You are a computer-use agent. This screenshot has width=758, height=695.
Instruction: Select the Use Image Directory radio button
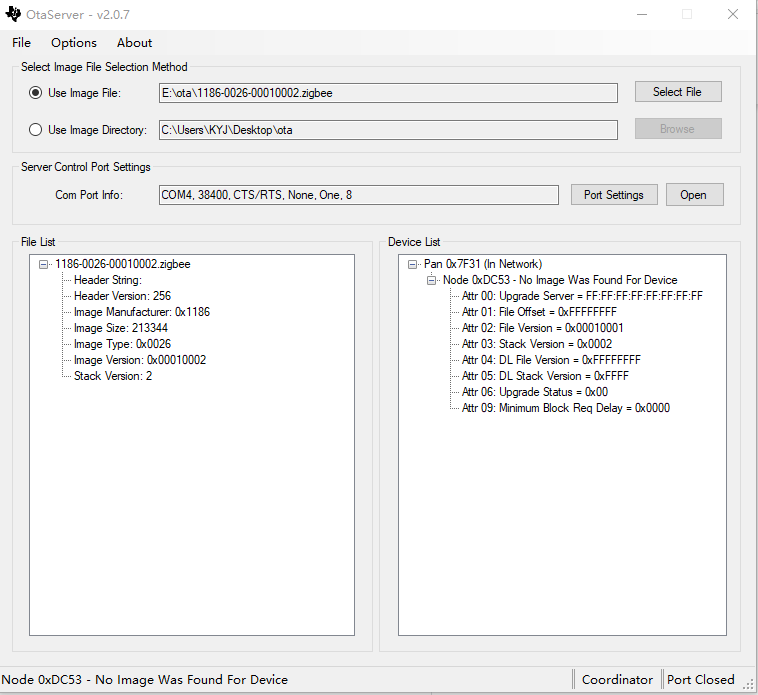pyautogui.click(x=35, y=130)
